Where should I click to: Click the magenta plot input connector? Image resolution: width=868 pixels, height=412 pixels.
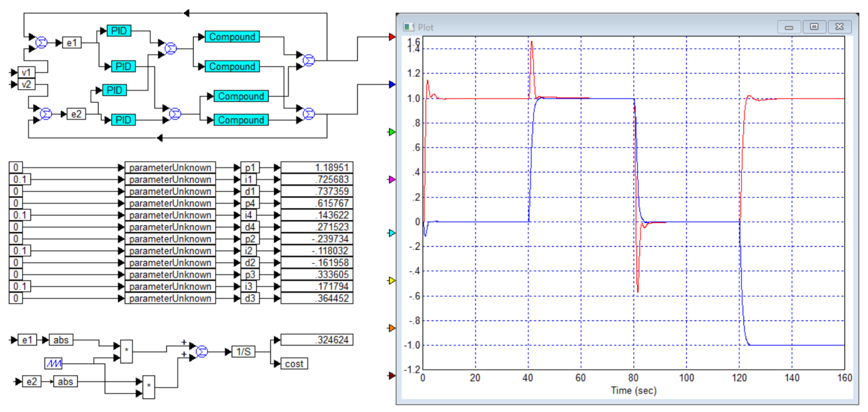click(x=392, y=179)
